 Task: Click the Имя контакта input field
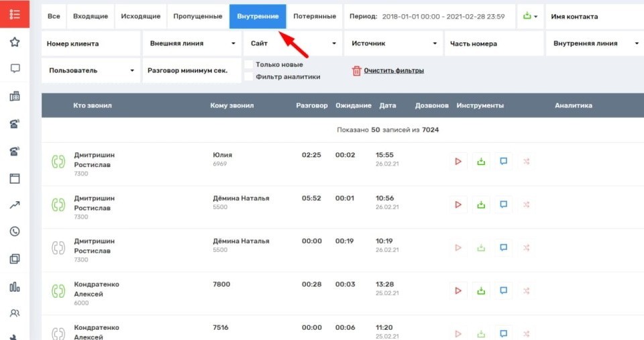(593, 16)
